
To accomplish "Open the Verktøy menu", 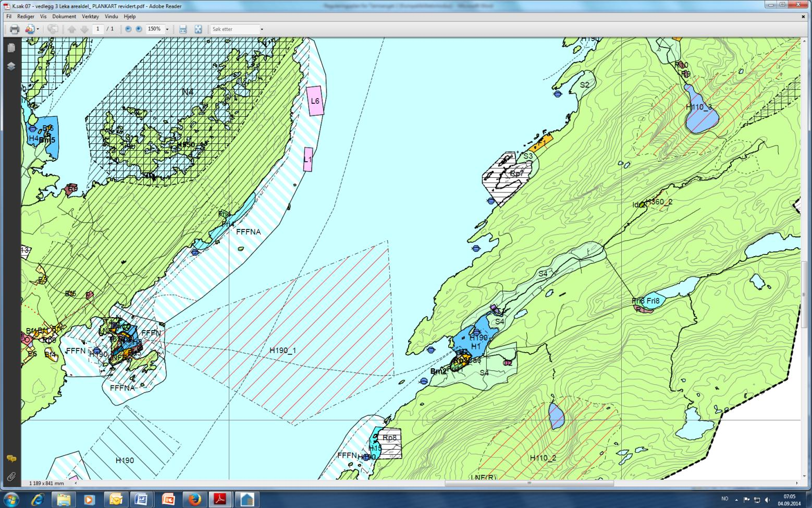I will (x=90, y=16).
